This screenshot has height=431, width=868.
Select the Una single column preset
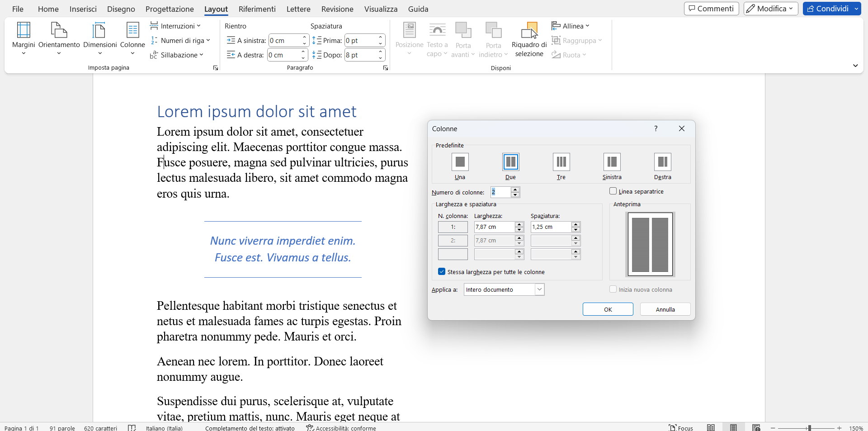click(x=460, y=162)
